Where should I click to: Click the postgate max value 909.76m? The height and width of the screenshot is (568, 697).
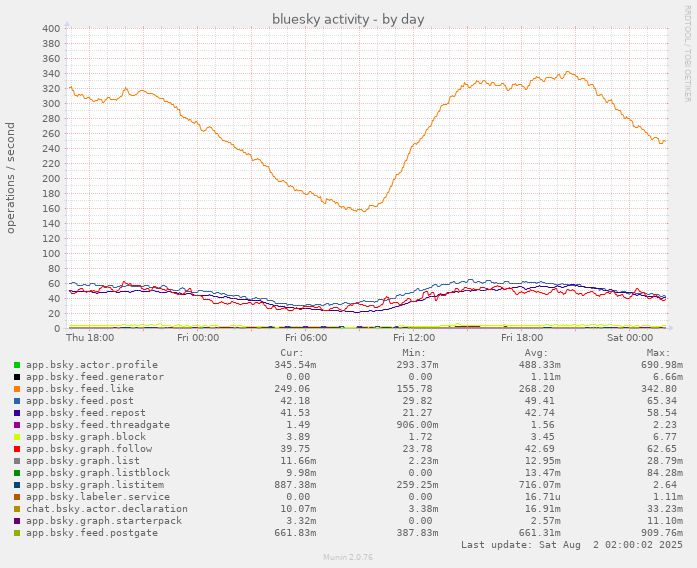click(x=662, y=533)
